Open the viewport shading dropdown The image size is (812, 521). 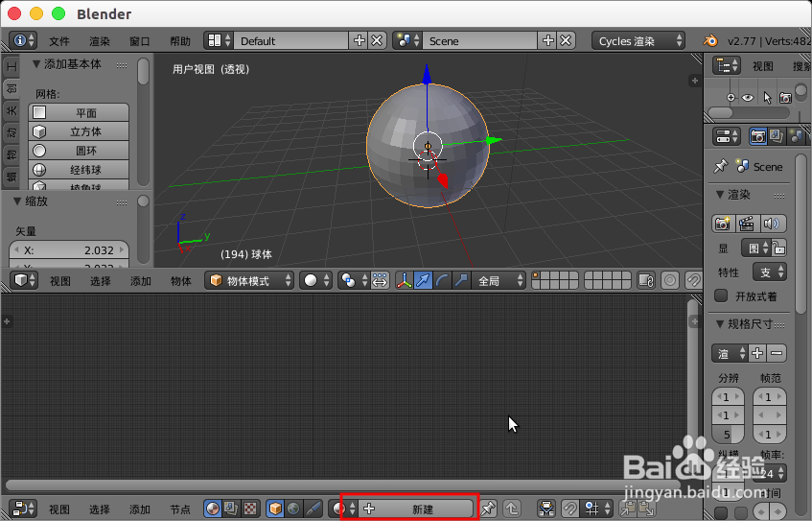[x=316, y=280]
